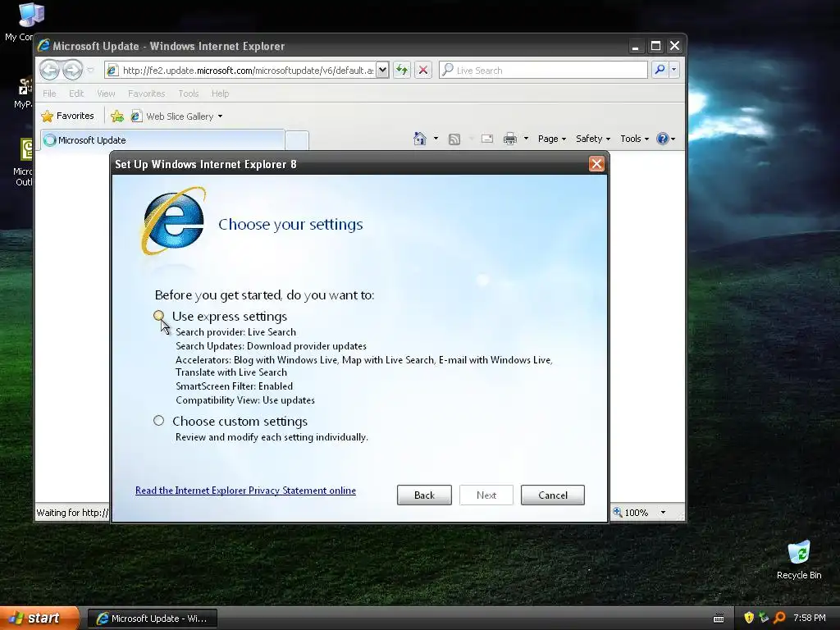Viewport: 840px width, 630px height.
Task: Open the Safety command bar menu
Action: pyautogui.click(x=592, y=139)
